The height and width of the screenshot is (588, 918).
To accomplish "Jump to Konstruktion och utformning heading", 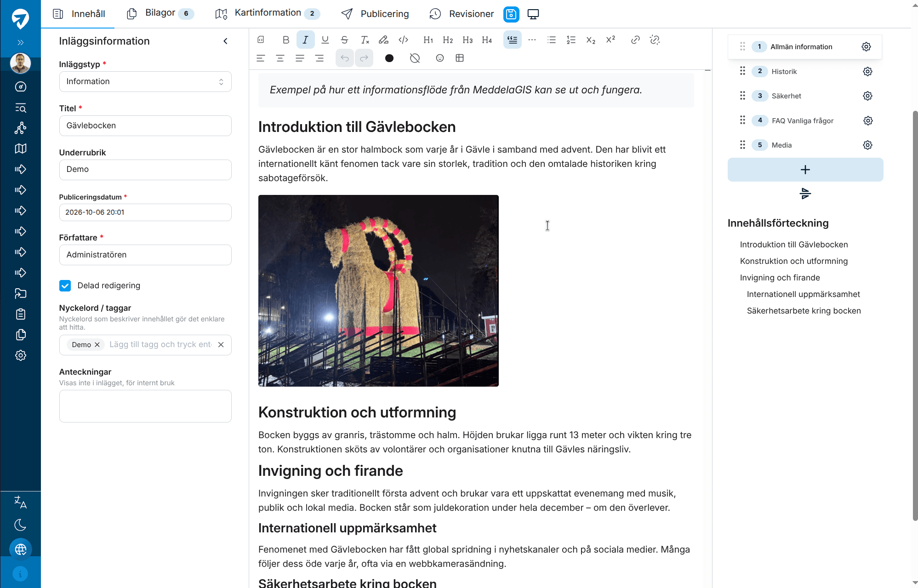I will [794, 261].
